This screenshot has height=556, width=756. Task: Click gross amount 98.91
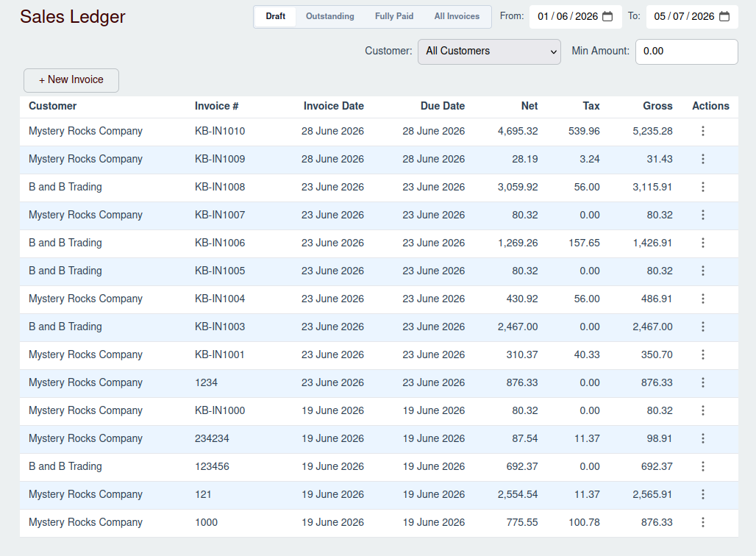(659, 439)
